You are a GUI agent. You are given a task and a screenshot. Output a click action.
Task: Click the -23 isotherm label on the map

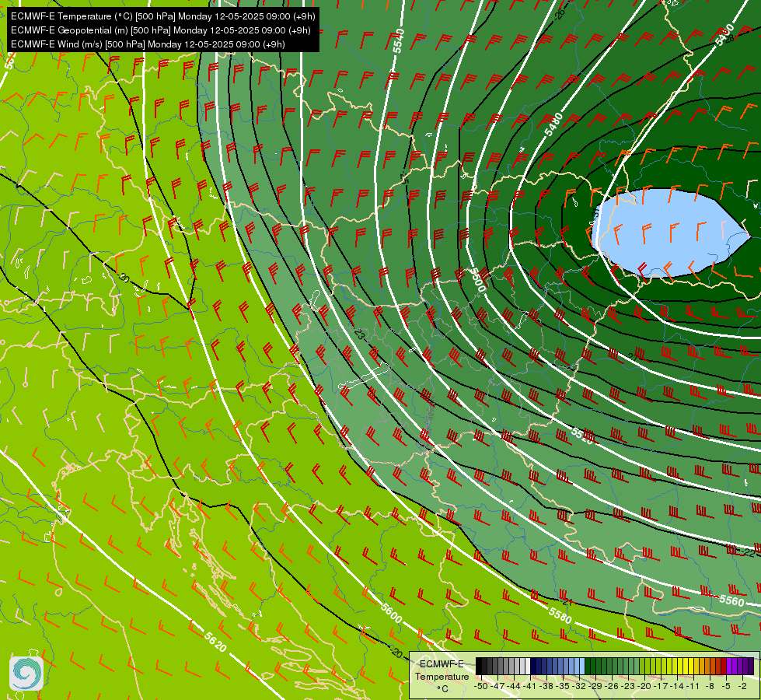(360, 334)
